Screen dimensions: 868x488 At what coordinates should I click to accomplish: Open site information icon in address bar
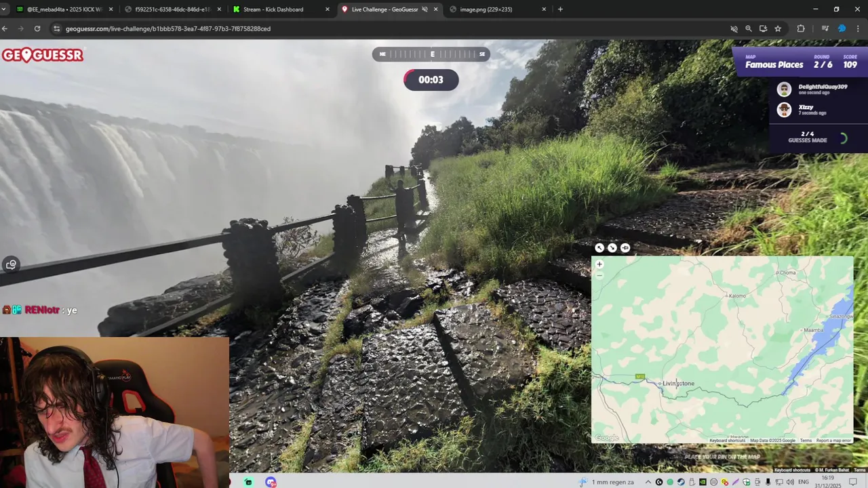[57, 28]
